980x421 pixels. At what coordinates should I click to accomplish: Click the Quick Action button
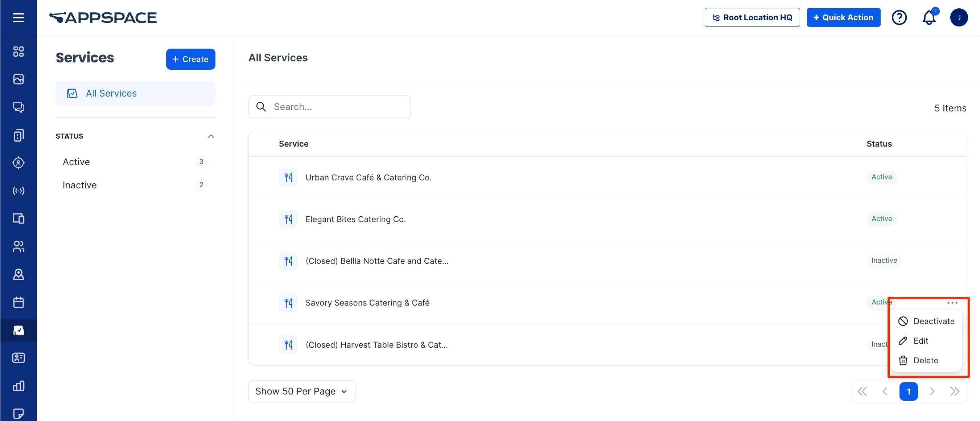[843, 17]
